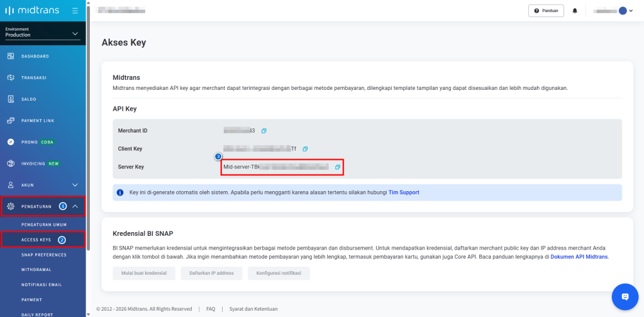Open the Tim Support link
644x317 pixels.
click(404, 192)
